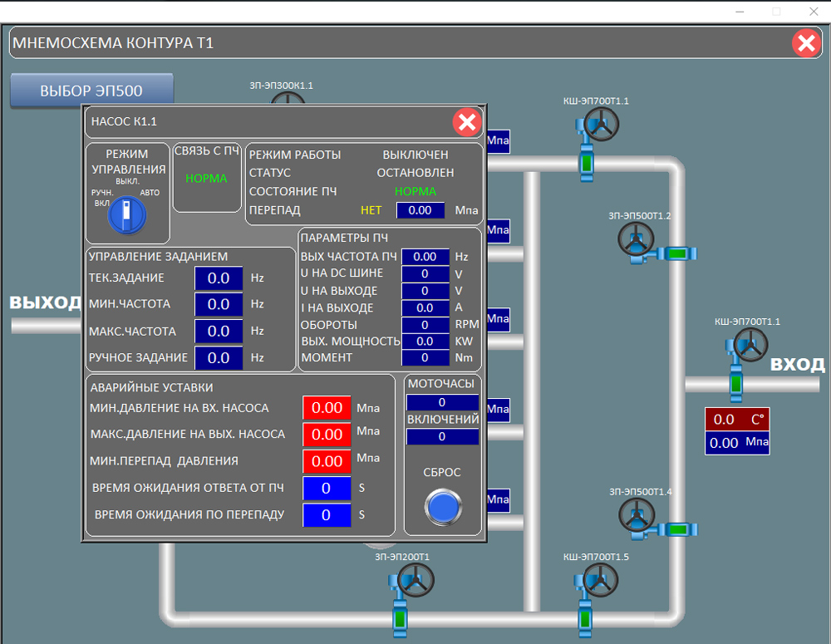Open the ЗП-ЭП300К1.1 valve behind the dialog
Screen dimensions: 831x644
(x=288, y=99)
